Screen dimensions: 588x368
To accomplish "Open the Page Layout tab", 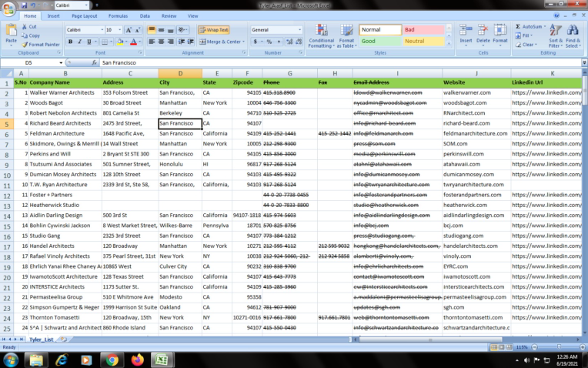I will 85,16.
